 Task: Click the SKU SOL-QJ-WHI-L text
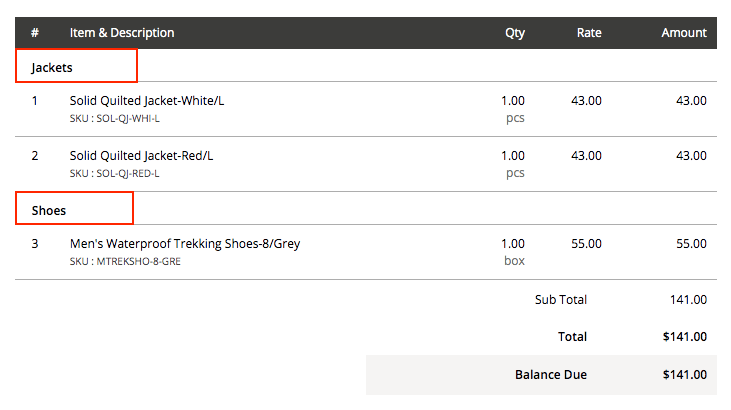click(x=114, y=119)
